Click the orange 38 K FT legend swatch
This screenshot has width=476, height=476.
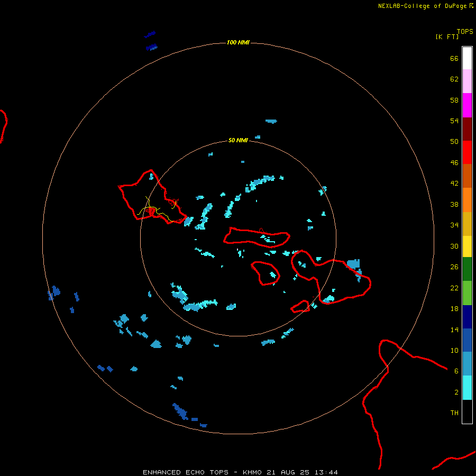[x=467, y=200]
